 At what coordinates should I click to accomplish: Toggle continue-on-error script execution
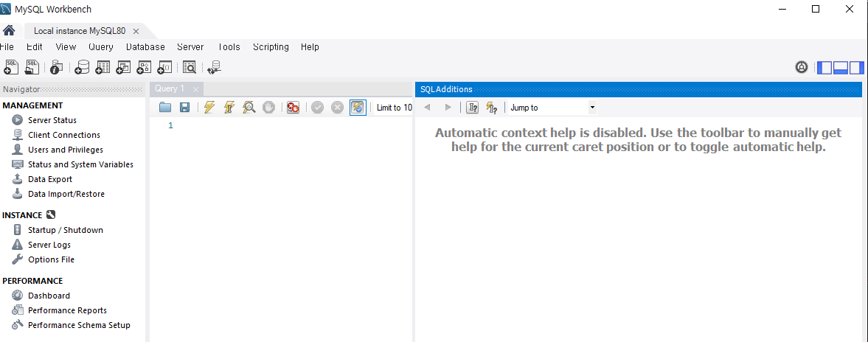(293, 108)
